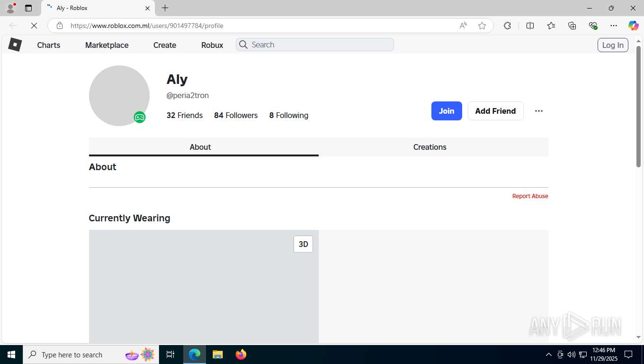View the 8 Following list

coord(289,115)
